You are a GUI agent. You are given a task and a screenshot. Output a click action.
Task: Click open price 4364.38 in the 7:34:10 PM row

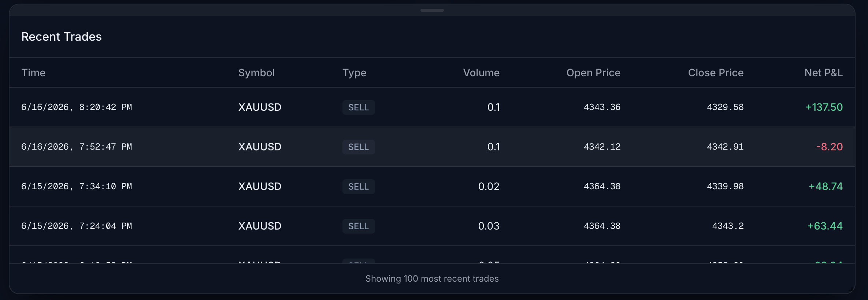pyautogui.click(x=602, y=186)
